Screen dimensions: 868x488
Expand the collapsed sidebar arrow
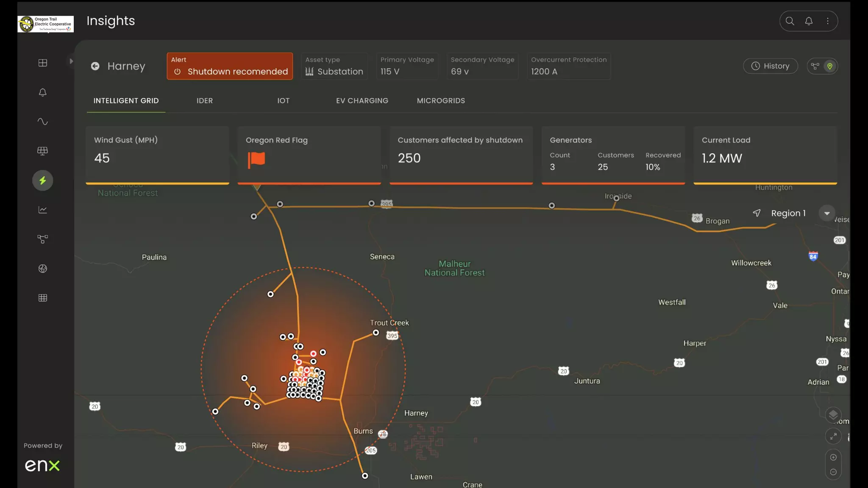[71, 61]
